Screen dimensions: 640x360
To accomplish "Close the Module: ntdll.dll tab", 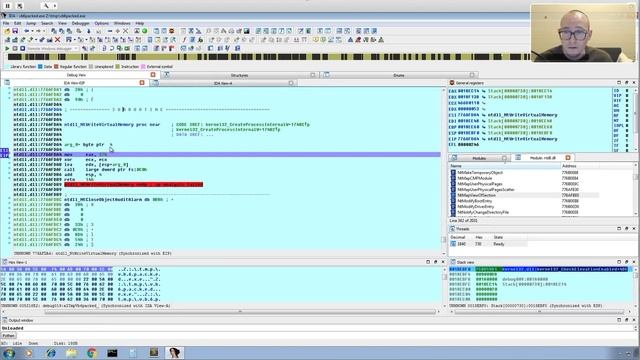I will (x=568, y=158).
